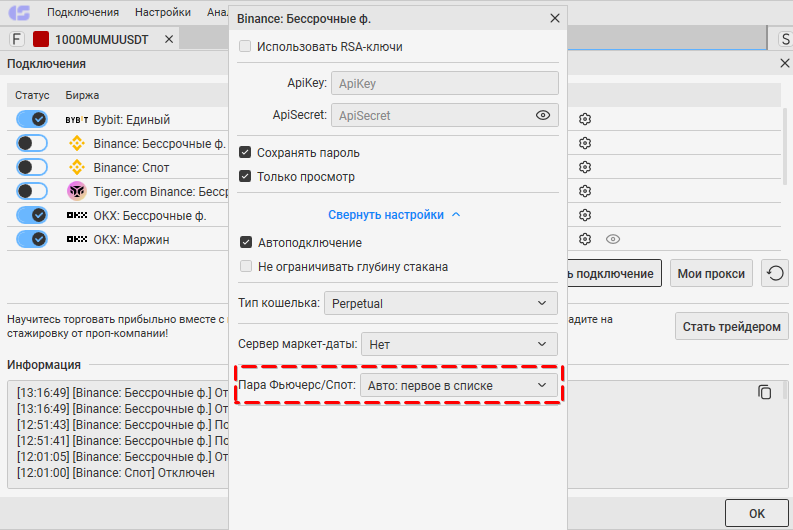
Task: Select the Bybit: Единый row name
Action: [131, 120]
